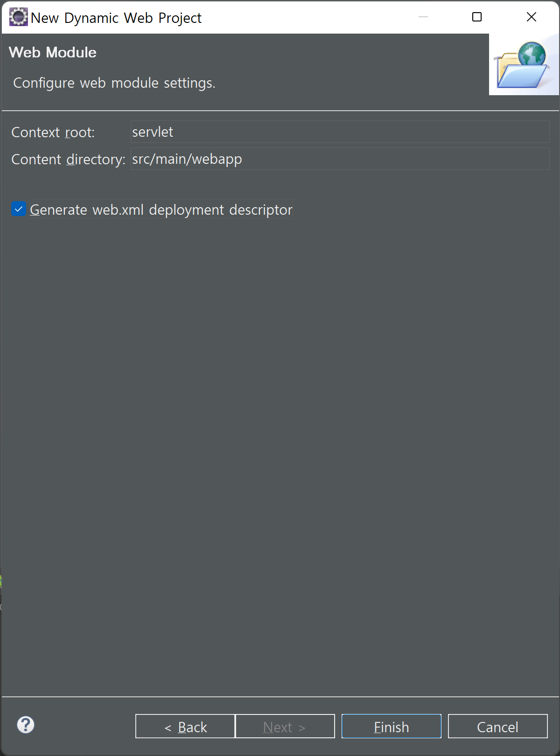Cancel the new project wizard
Viewport: 560px width, 756px height.
pyautogui.click(x=498, y=727)
